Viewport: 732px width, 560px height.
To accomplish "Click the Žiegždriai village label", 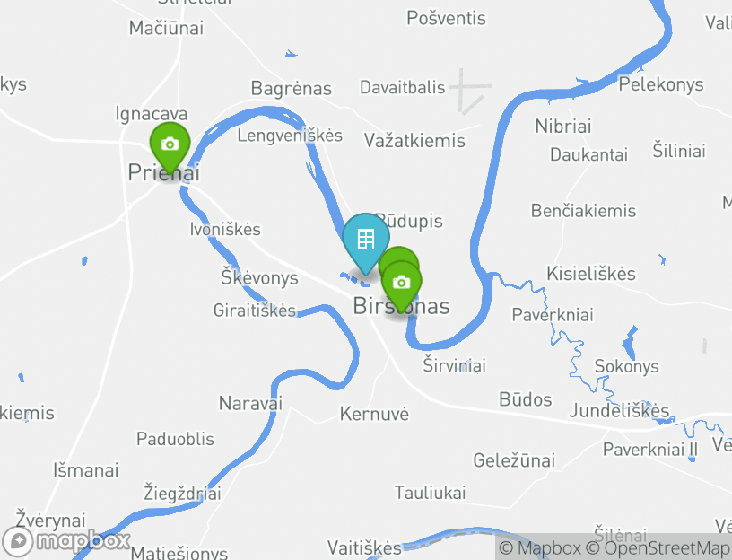I will click(182, 494).
